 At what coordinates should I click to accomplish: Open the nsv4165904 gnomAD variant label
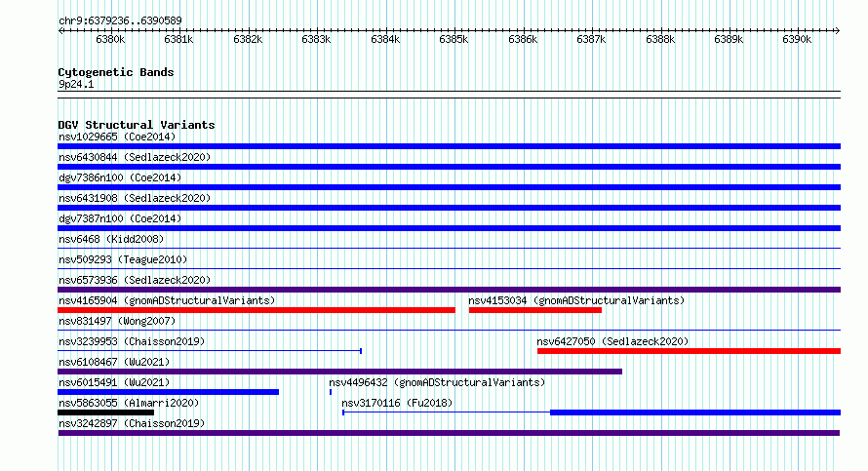coord(167,300)
